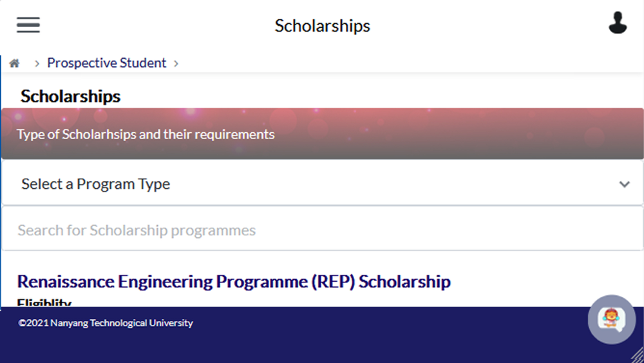This screenshot has height=363, width=644.
Task: Go to Home via breadcrumb house icon
Action: [14, 63]
